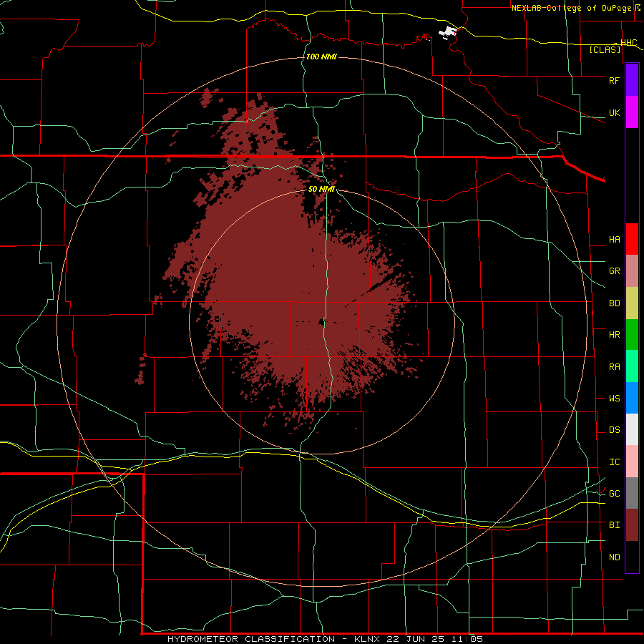Click the UK magenta legend swatch
The height and width of the screenshot is (644, 644).
pyautogui.click(x=632, y=112)
